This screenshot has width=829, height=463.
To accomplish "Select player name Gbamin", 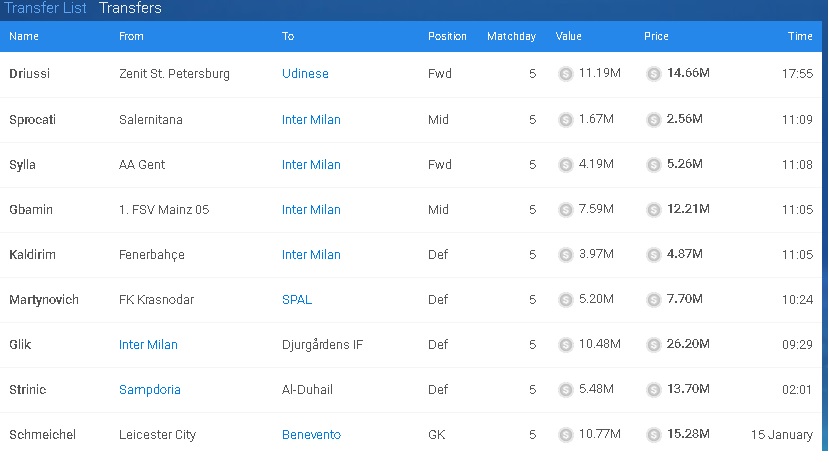I will 31,210.
